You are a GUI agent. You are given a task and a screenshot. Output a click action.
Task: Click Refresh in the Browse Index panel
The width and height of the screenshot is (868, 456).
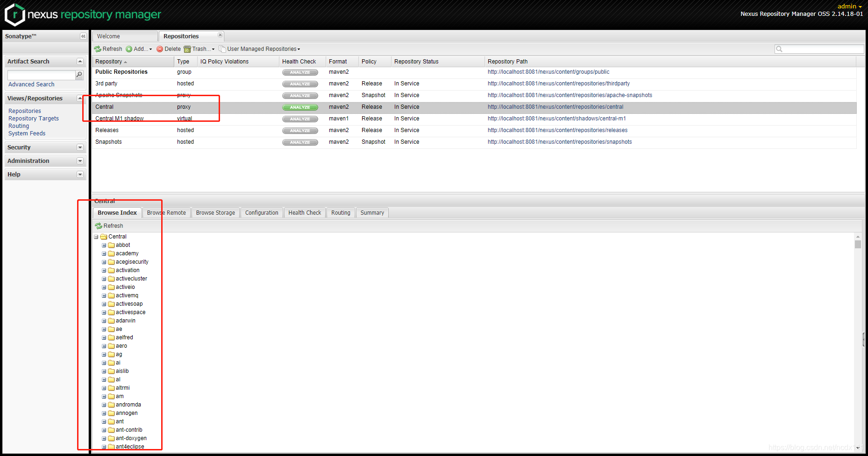[109, 226]
